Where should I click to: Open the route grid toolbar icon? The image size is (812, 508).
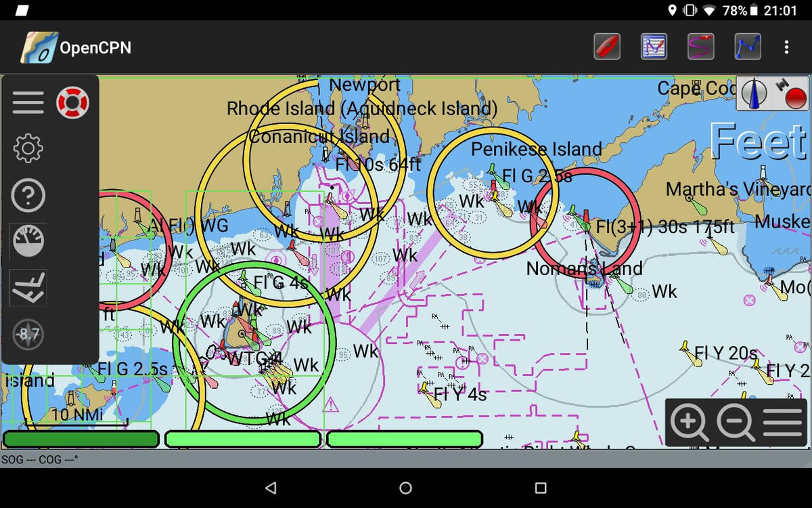click(654, 47)
